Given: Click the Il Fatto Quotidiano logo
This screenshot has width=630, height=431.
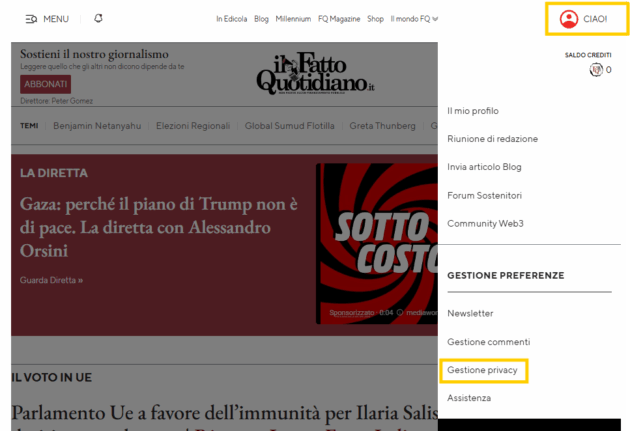Looking at the screenshot, I should click(315, 76).
